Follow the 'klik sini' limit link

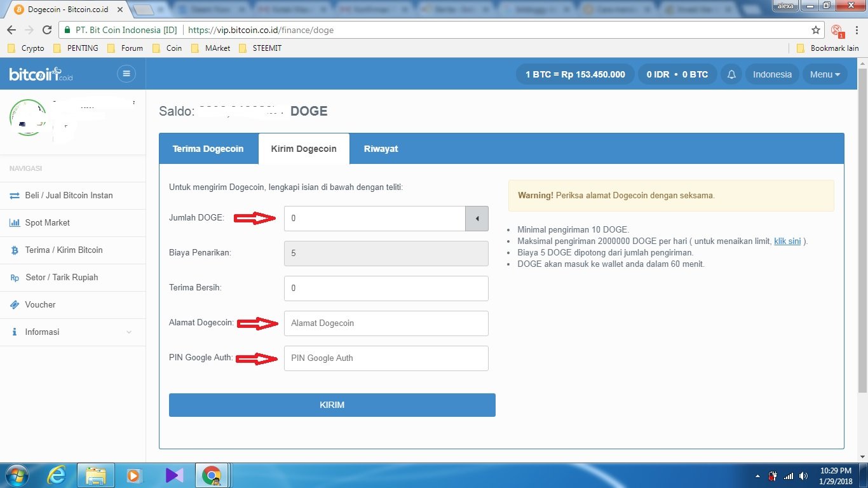pyautogui.click(x=787, y=241)
